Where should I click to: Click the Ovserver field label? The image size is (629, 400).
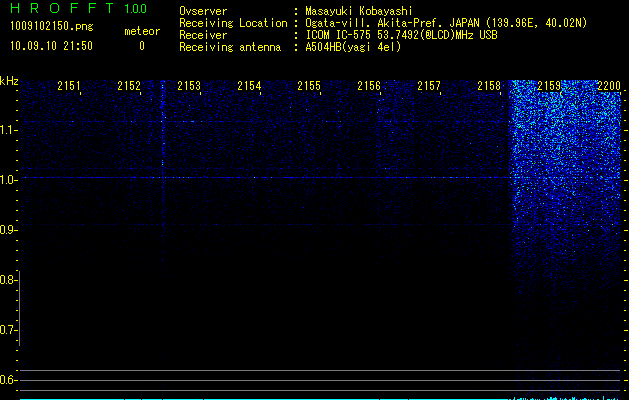[203, 11]
